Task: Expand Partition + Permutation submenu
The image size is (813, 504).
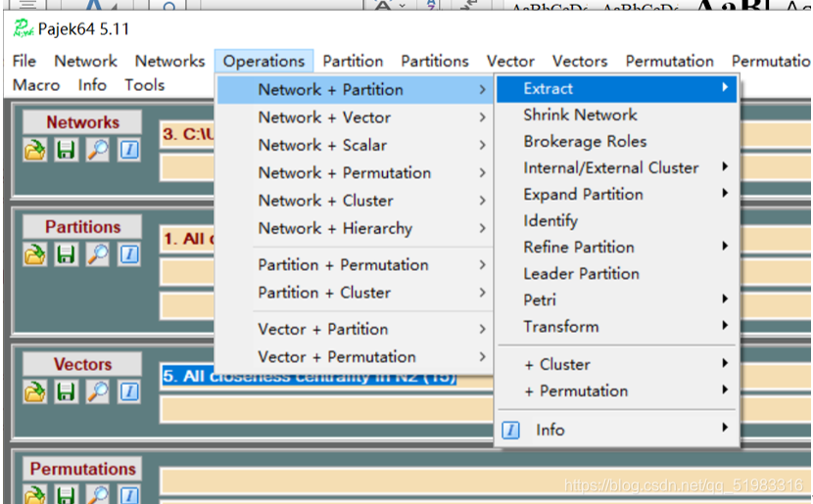Action: (356, 264)
